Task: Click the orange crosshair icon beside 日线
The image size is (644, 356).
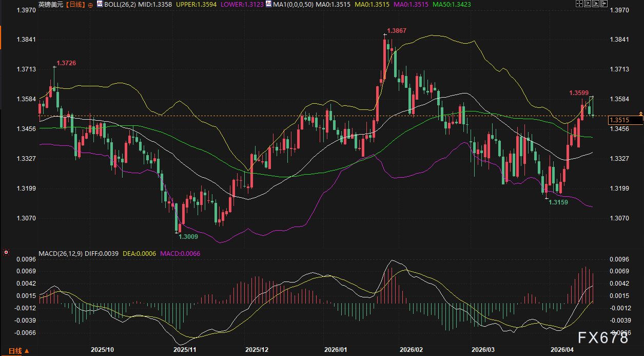Action: (x=91, y=4)
